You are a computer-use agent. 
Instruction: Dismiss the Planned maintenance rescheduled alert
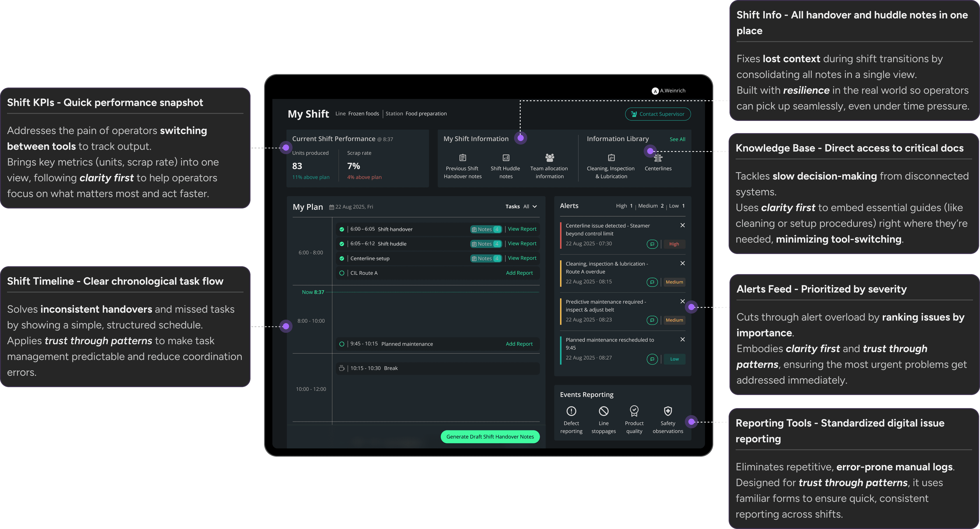click(x=682, y=339)
